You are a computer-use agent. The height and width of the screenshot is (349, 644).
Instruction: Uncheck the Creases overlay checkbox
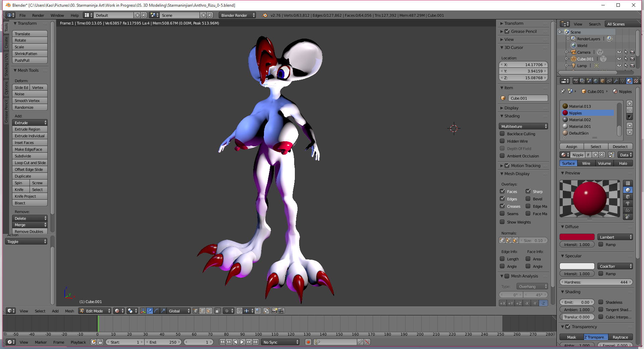(502, 206)
